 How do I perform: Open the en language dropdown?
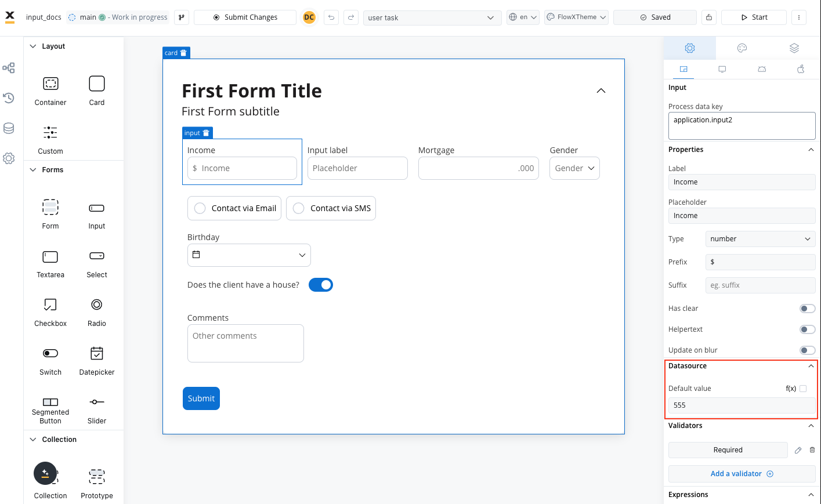tap(523, 17)
